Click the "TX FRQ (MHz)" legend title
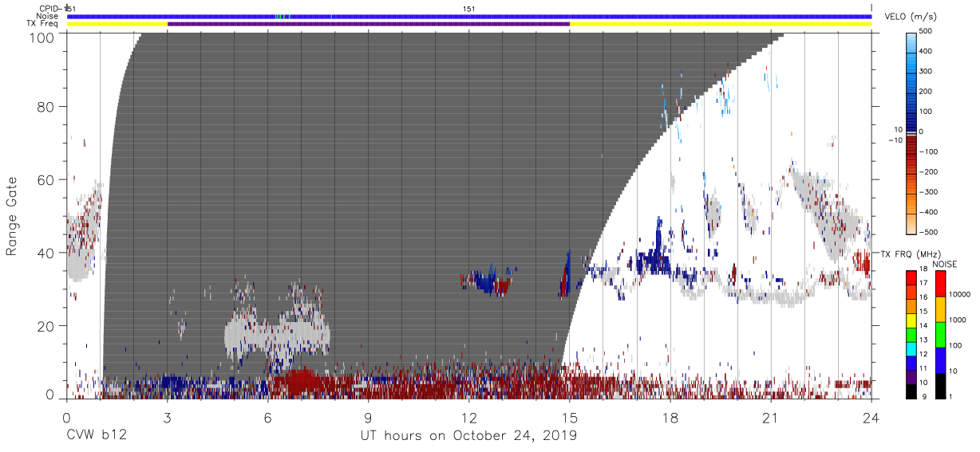Screen dimensions: 980x452 click(911, 254)
